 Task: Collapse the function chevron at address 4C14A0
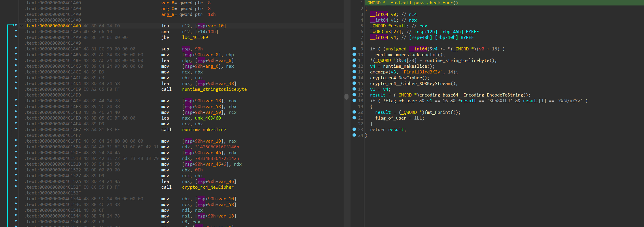[x=21, y=26]
